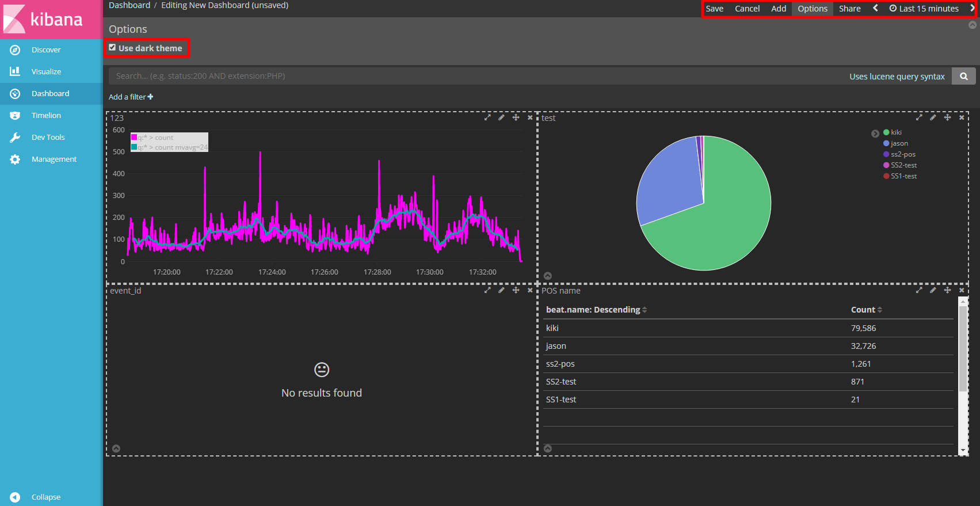The image size is (980, 506).
Task: Click the move handle of event_id panel
Action: click(516, 290)
